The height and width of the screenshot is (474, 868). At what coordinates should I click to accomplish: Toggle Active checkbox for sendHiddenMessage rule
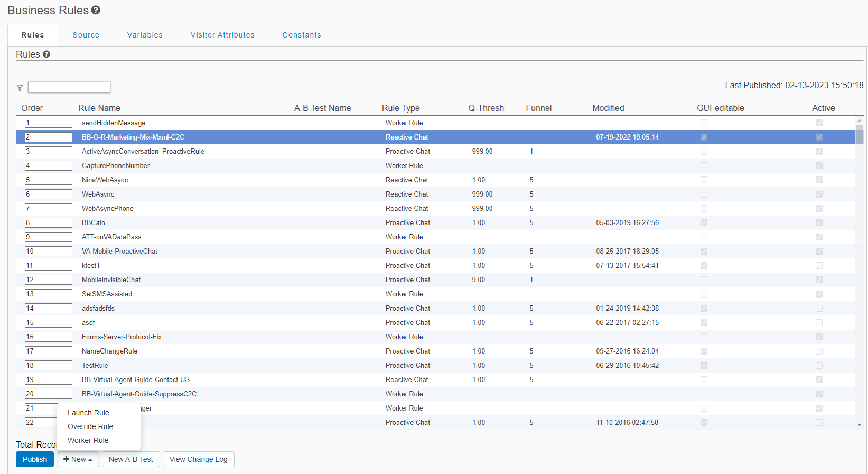click(x=819, y=123)
